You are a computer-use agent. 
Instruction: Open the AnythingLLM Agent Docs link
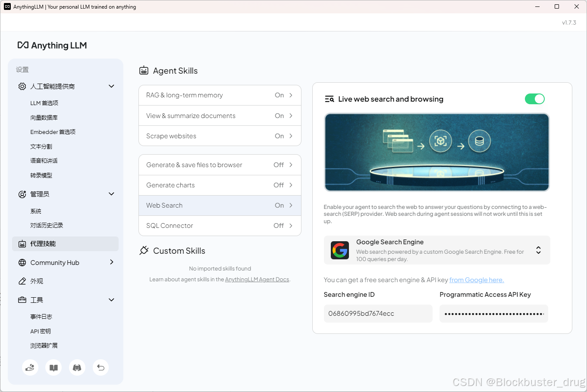[257, 280]
